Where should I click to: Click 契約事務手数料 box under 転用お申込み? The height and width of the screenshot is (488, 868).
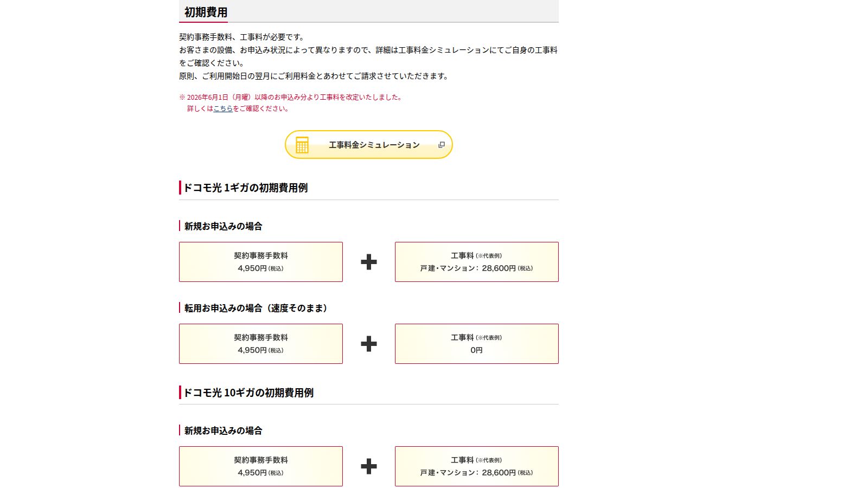pyautogui.click(x=261, y=344)
